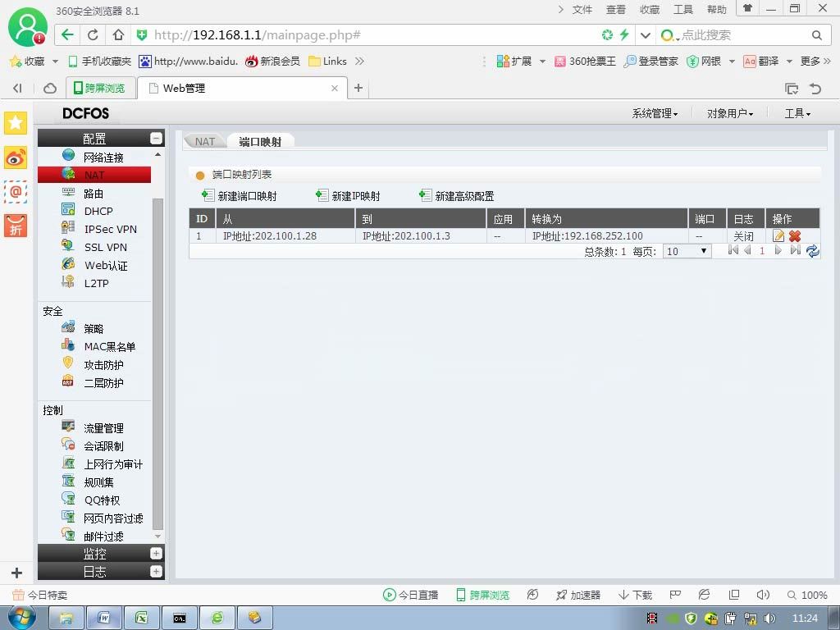The height and width of the screenshot is (630, 840).
Task: Click 新建IP映射 button
Action: (348, 196)
